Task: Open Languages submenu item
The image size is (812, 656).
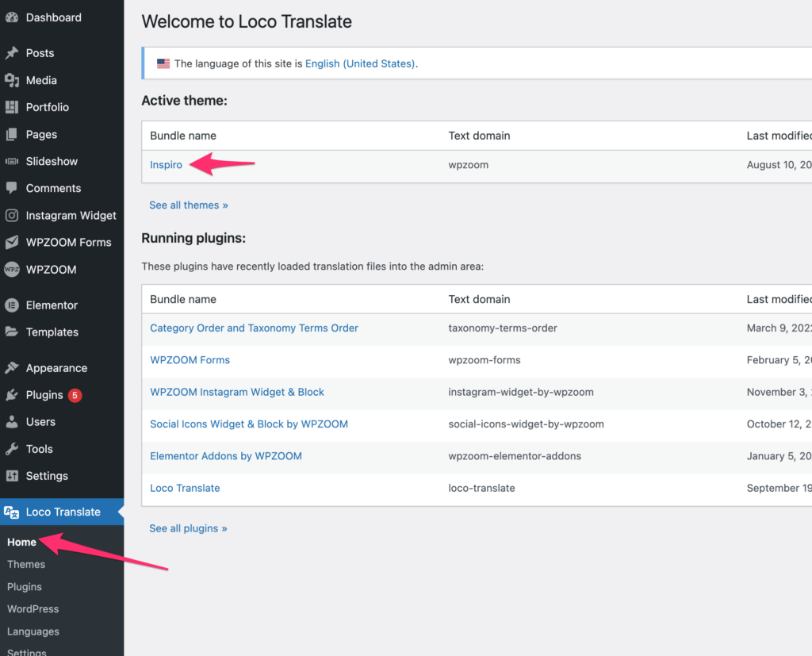Action: point(33,631)
